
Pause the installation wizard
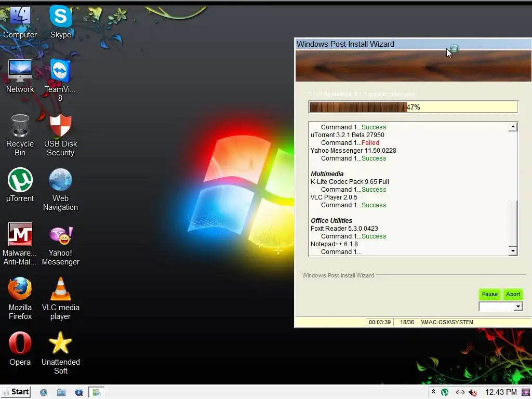[x=489, y=294]
